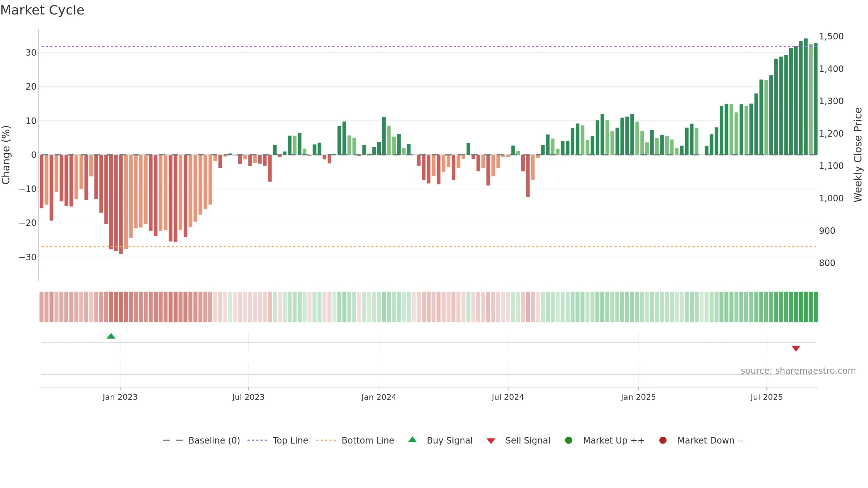868x488 pixels.
Task: Click the source: sharemaestro.com text
Action: tap(798, 371)
